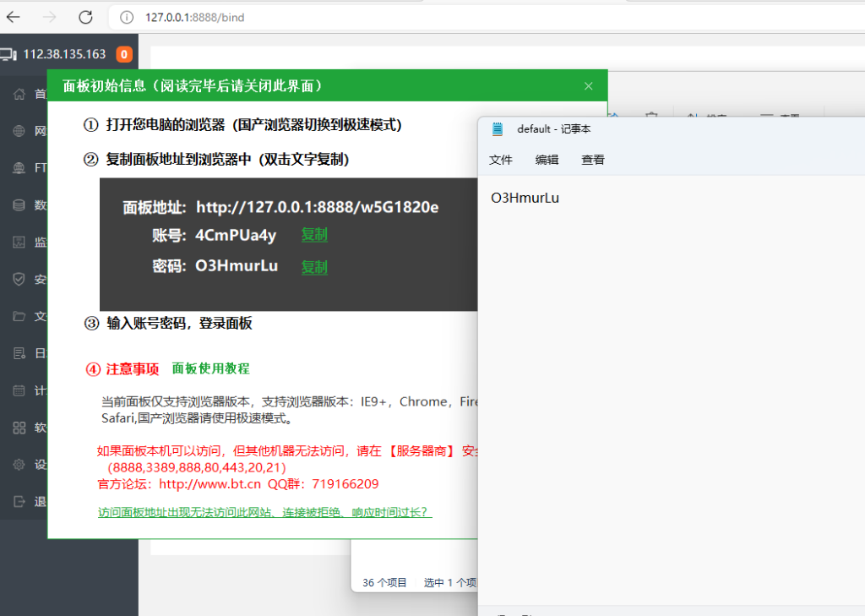Open the Website globe icon in sidebar

pos(19,131)
